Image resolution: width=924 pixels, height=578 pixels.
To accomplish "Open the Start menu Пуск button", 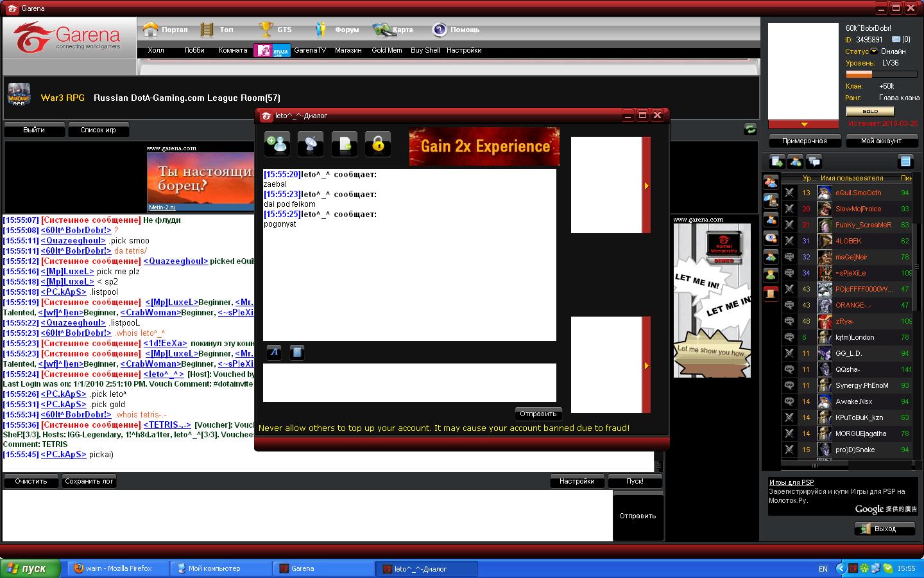I will point(30,568).
